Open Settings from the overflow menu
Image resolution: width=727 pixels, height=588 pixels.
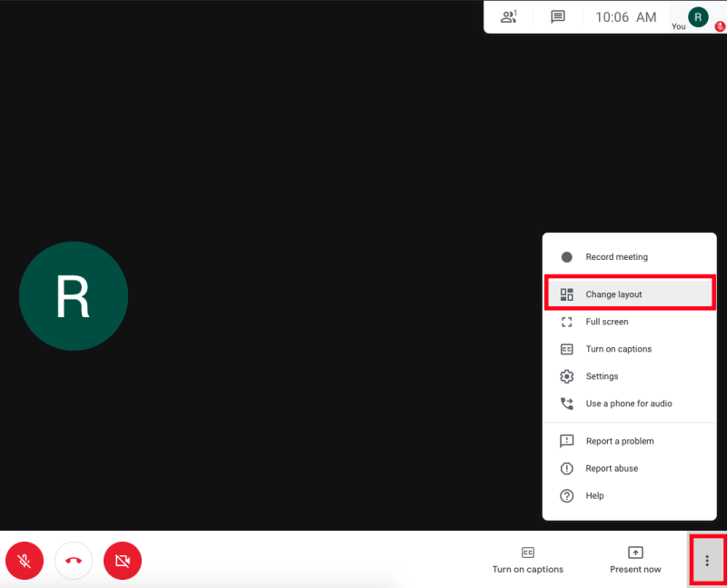tap(602, 376)
